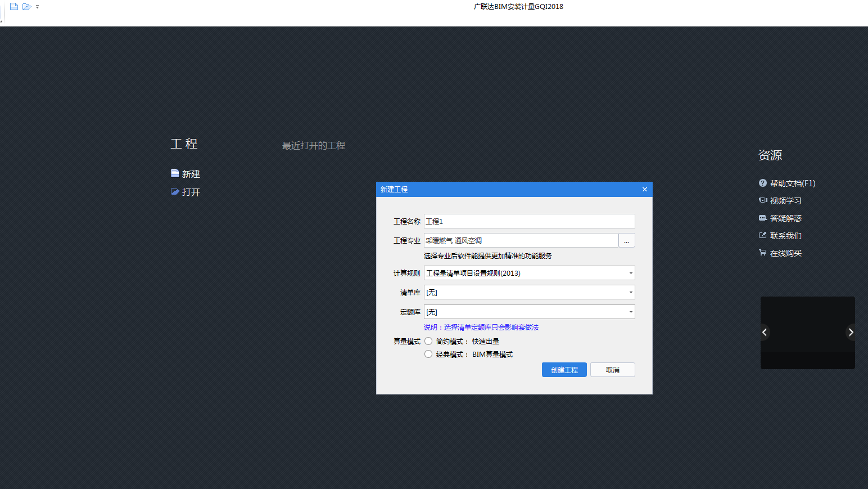The image size is (868, 489).
Task: Open 工程专业 browse button
Action: point(627,240)
